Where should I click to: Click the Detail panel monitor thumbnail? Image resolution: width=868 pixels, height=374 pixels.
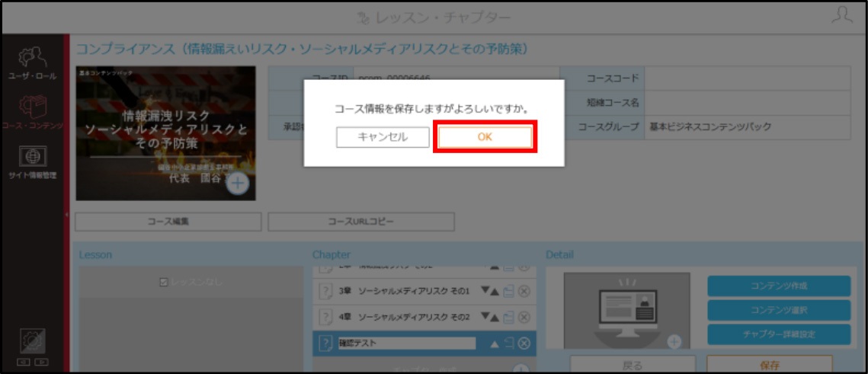[626, 311]
